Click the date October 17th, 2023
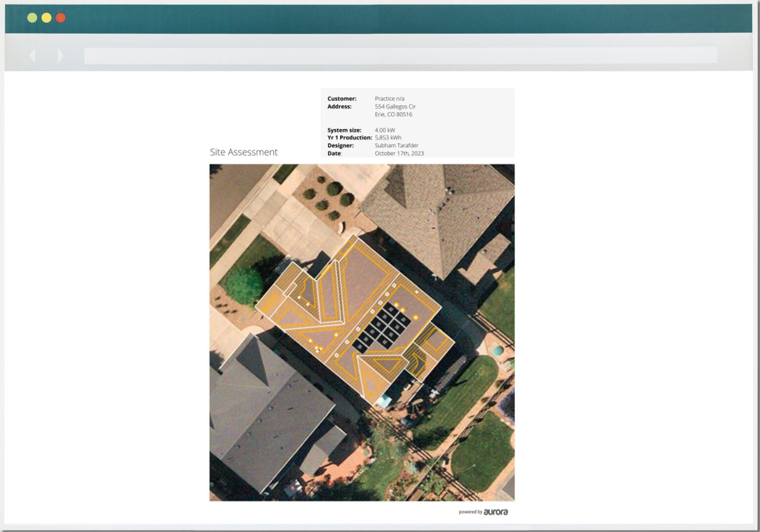The image size is (760, 532). (399, 153)
